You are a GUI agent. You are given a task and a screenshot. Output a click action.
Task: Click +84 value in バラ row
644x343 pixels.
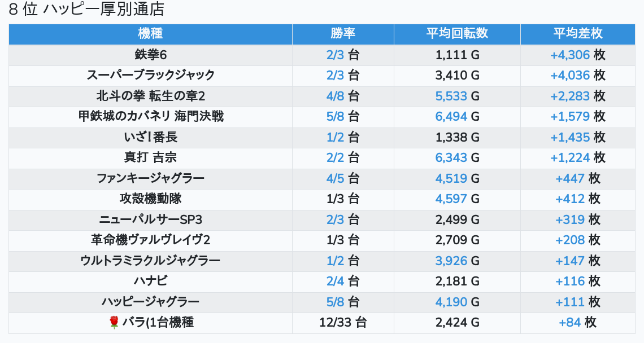pyautogui.click(x=570, y=323)
